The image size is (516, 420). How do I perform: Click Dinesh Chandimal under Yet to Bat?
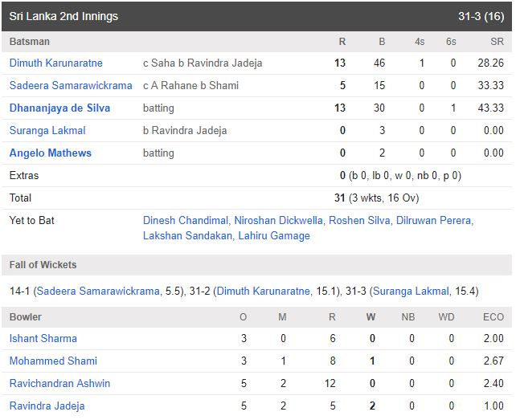click(x=185, y=220)
